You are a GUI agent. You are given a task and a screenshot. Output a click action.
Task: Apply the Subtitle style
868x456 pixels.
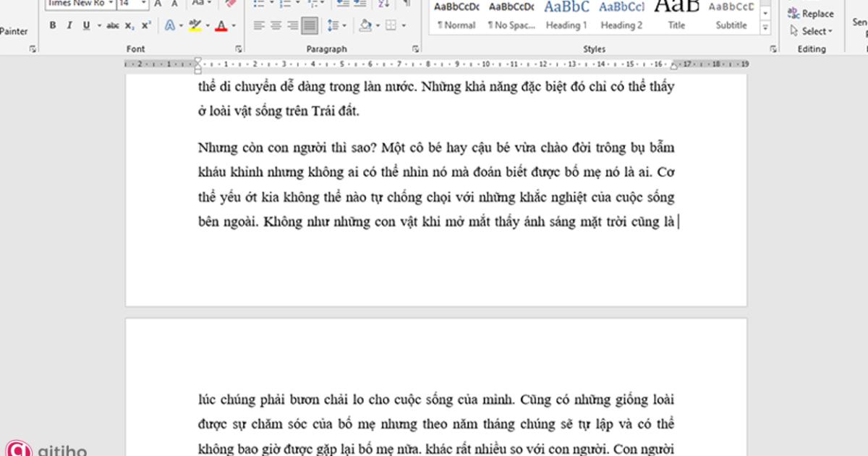pyautogui.click(x=731, y=16)
